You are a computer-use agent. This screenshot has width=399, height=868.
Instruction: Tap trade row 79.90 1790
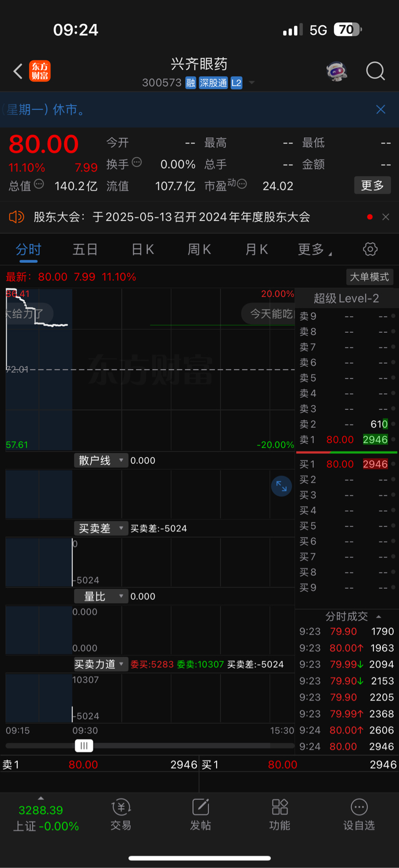click(x=347, y=631)
